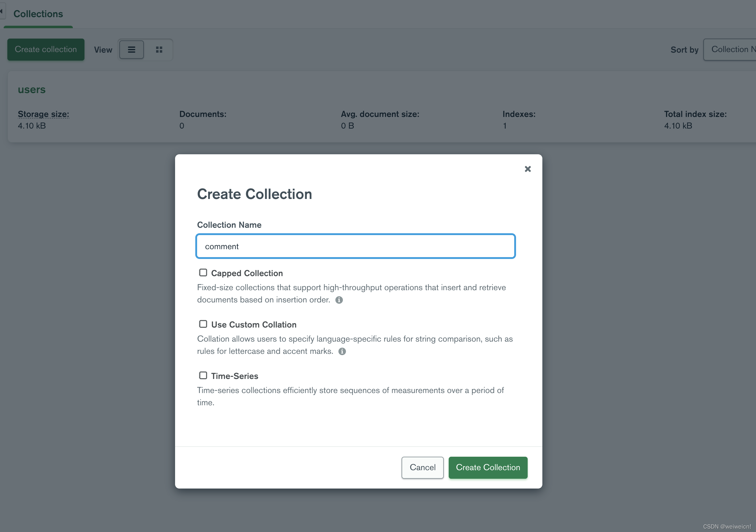Viewport: 756px width, 532px height.
Task: Open the users collection
Action: [x=32, y=89]
